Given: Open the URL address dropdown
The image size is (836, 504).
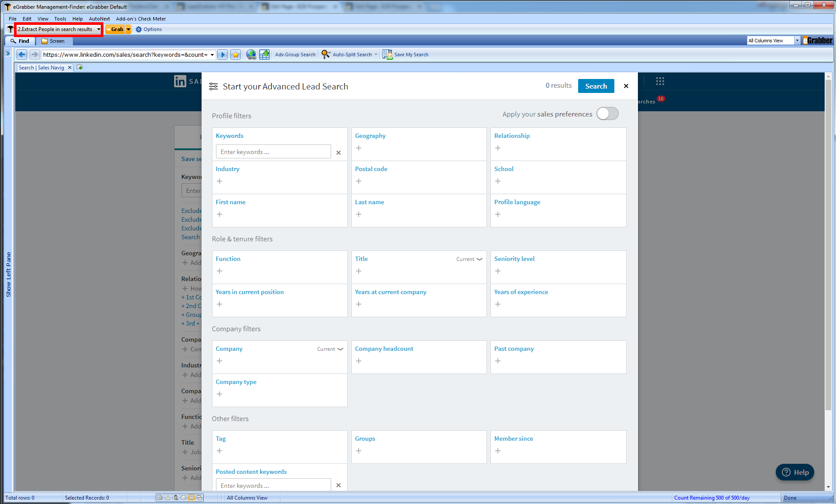Looking at the screenshot, I should (x=212, y=55).
